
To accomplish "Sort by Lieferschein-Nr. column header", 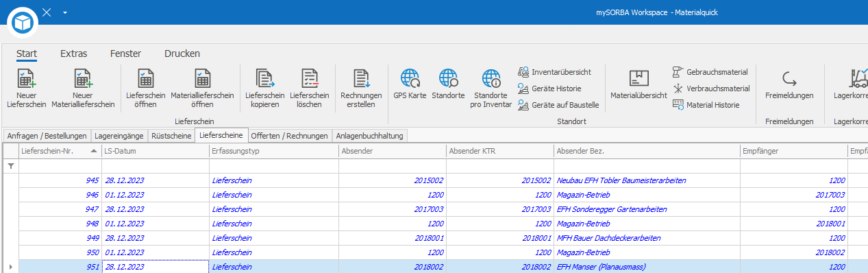I will [60, 151].
